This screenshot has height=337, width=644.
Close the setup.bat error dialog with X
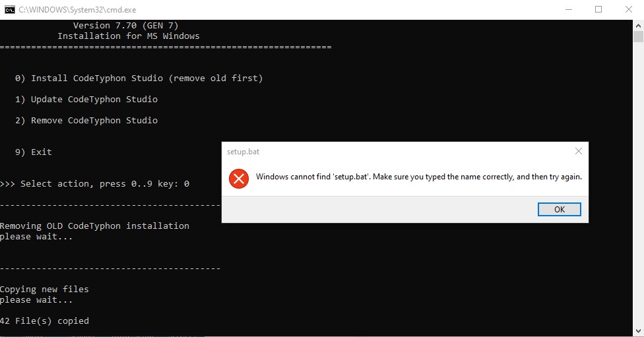coord(578,151)
